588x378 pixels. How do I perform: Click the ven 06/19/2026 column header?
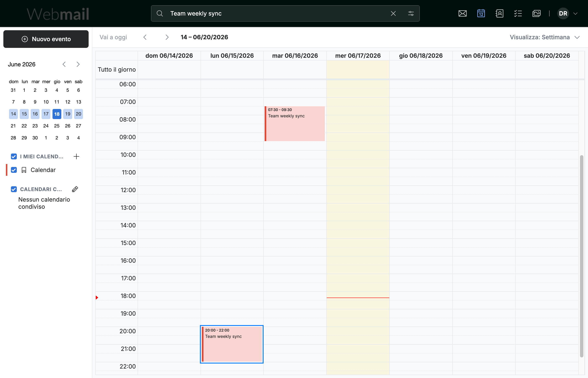[x=484, y=56]
